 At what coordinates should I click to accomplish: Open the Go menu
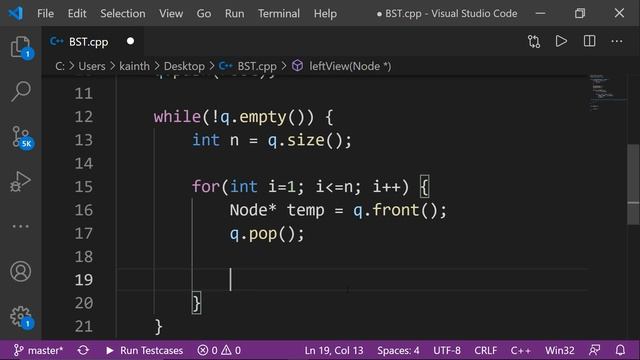point(204,13)
